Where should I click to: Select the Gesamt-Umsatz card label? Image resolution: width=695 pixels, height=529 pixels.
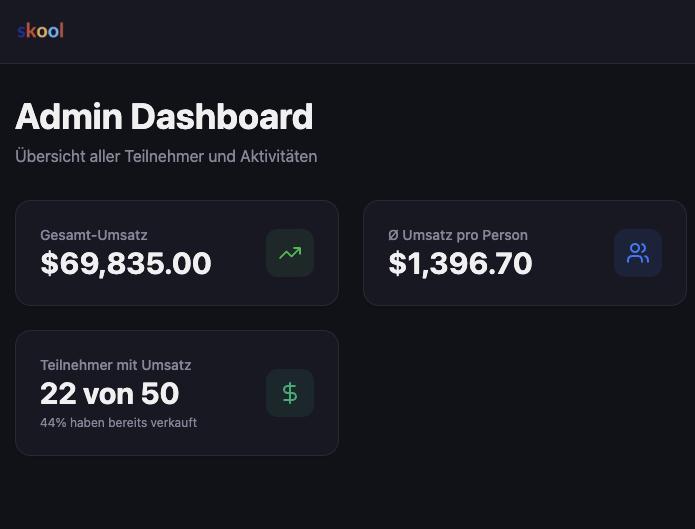94,235
